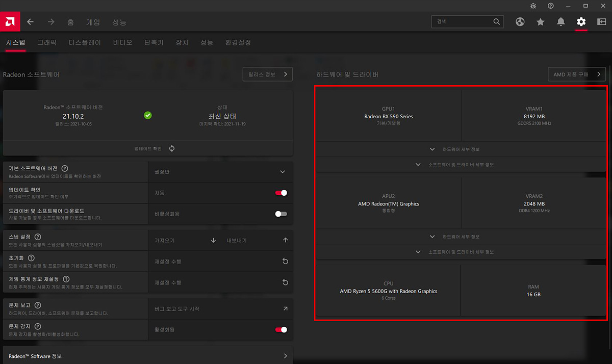Open 성능 in top navigation
This screenshot has height=364, width=612.
(119, 22)
